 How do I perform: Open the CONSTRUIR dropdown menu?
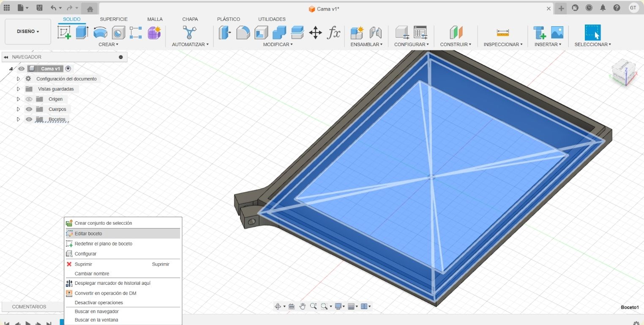(456, 44)
